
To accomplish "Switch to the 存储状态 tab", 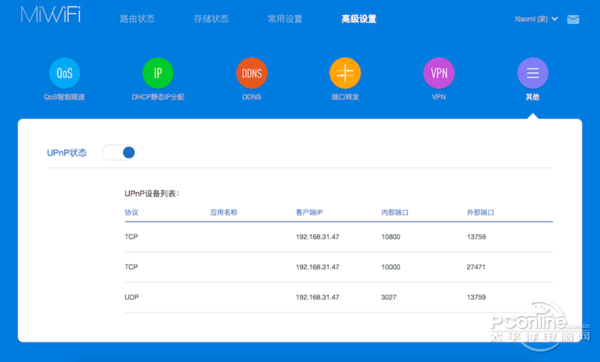I will [x=211, y=19].
